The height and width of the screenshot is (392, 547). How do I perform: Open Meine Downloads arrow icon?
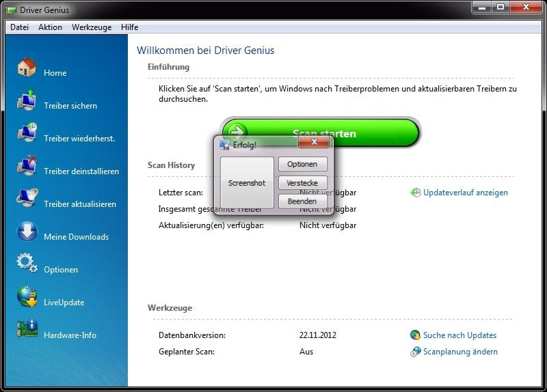click(x=27, y=231)
